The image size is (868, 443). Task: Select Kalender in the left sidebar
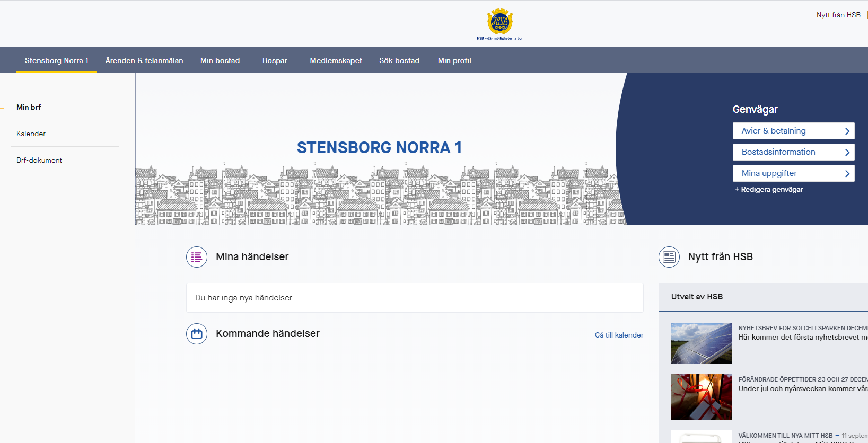(x=31, y=134)
